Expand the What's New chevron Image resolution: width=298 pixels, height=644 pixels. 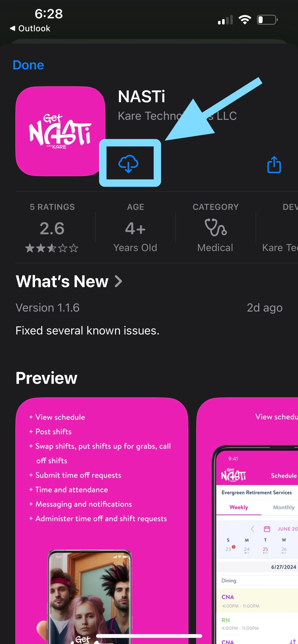click(118, 281)
